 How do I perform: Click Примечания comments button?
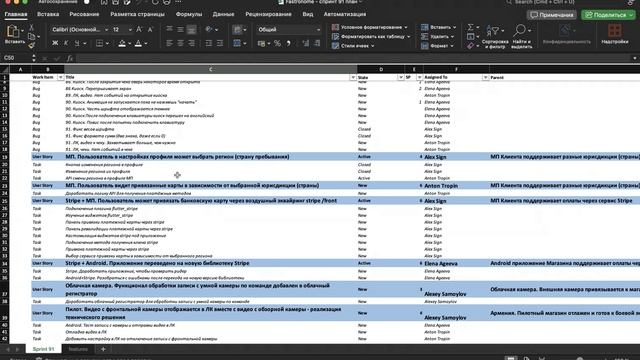pos(551,15)
